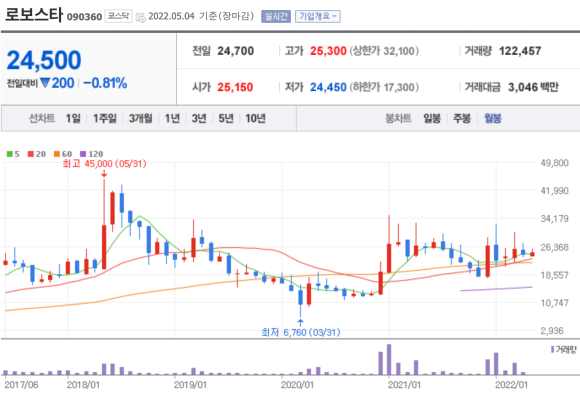Click the 2022.05.04 기준(장마감) date text
Viewport: 580px width, 394px height.
tap(201, 16)
